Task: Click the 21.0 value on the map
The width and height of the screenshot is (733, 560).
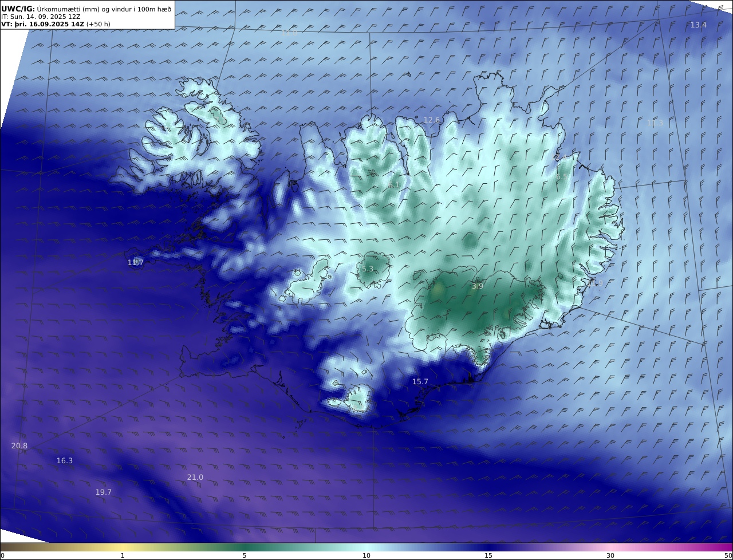Action: [195, 477]
